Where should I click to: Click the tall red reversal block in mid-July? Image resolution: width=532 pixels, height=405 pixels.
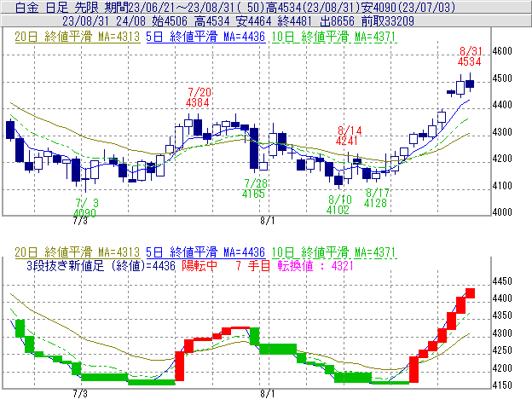click(180, 366)
